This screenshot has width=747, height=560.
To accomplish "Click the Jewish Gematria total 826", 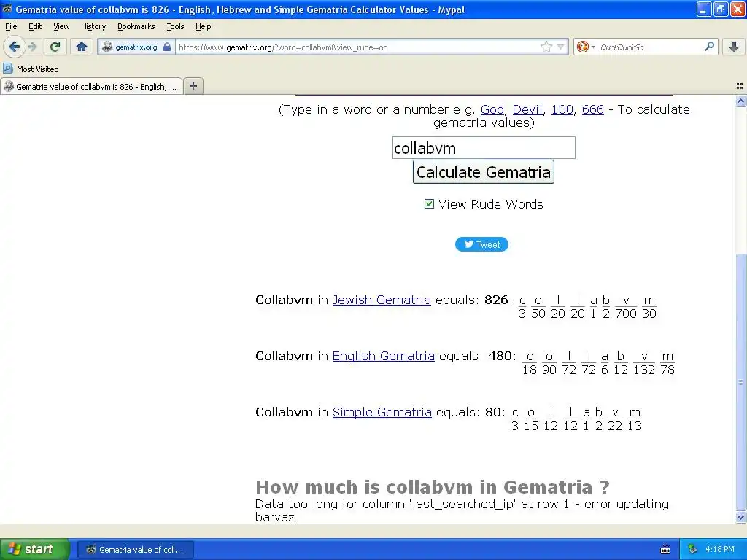I will 496,300.
